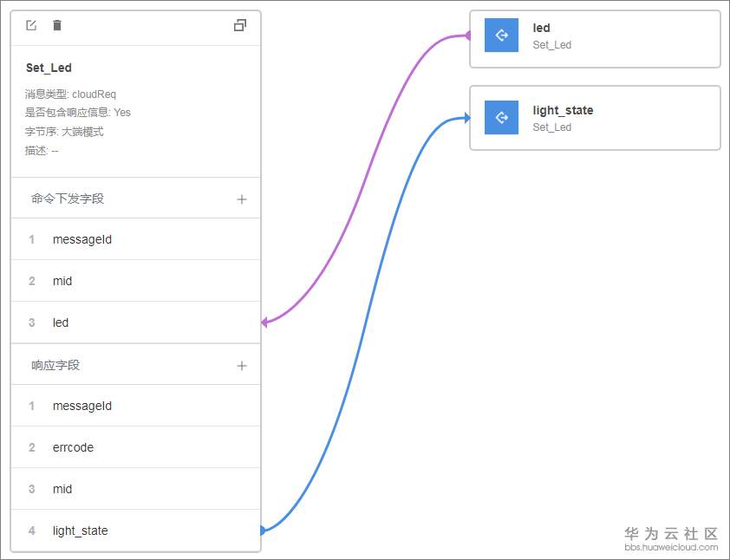Image resolution: width=730 pixels, height=560 pixels.
Task: Select messageId in response fields list
Action: click(82, 406)
